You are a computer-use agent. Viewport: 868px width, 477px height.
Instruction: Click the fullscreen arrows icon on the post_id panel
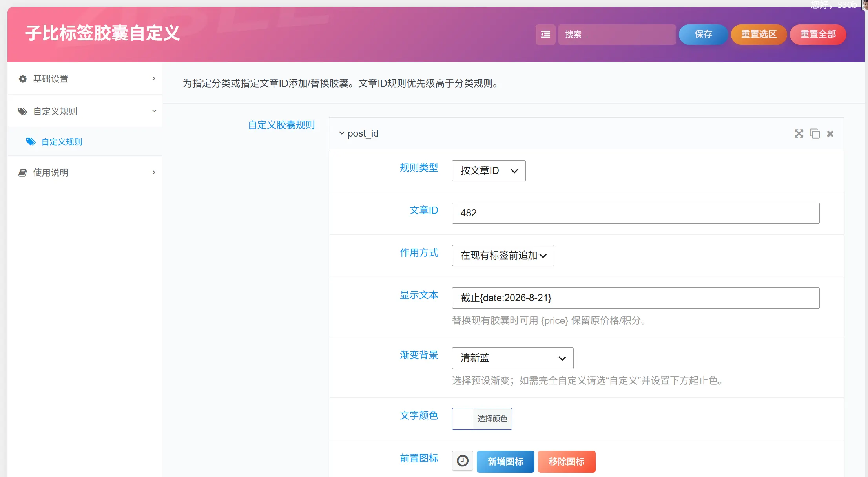(x=799, y=134)
